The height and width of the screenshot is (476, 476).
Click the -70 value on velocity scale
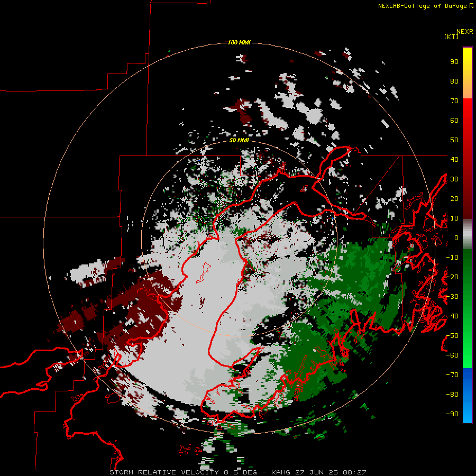[x=452, y=375]
